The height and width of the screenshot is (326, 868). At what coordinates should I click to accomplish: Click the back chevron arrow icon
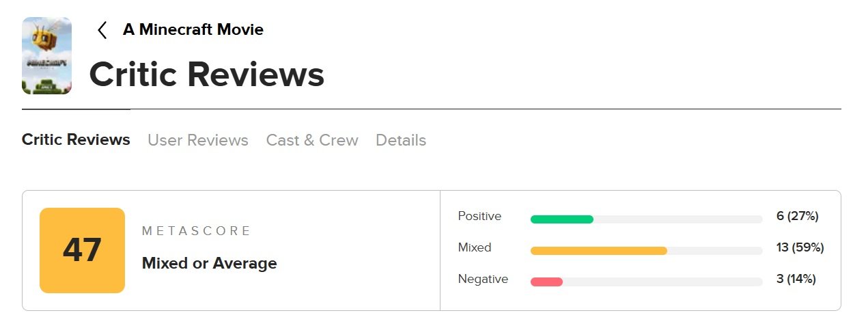click(102, 30)
